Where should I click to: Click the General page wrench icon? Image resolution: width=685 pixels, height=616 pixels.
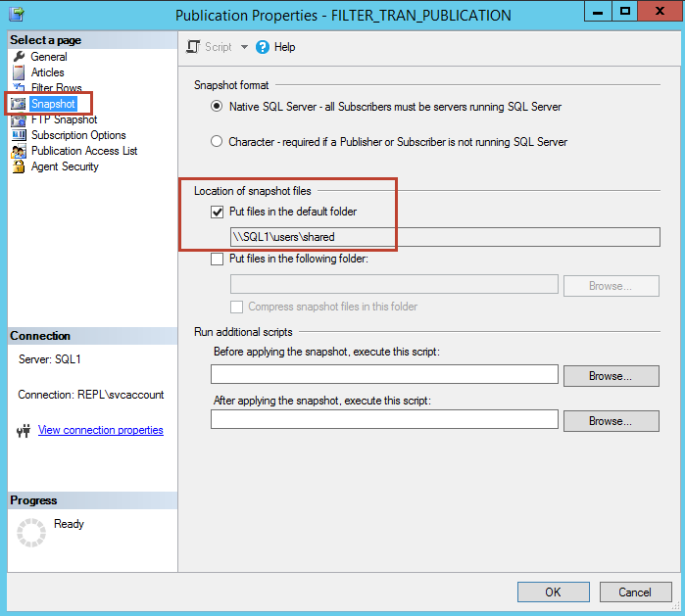pos(19,57)
